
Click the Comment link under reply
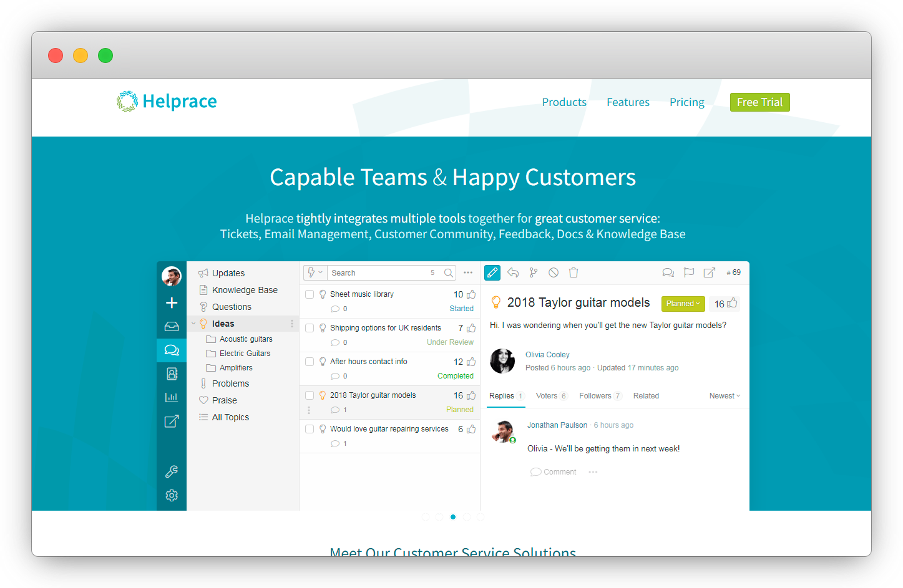click(x=554, y=472)
